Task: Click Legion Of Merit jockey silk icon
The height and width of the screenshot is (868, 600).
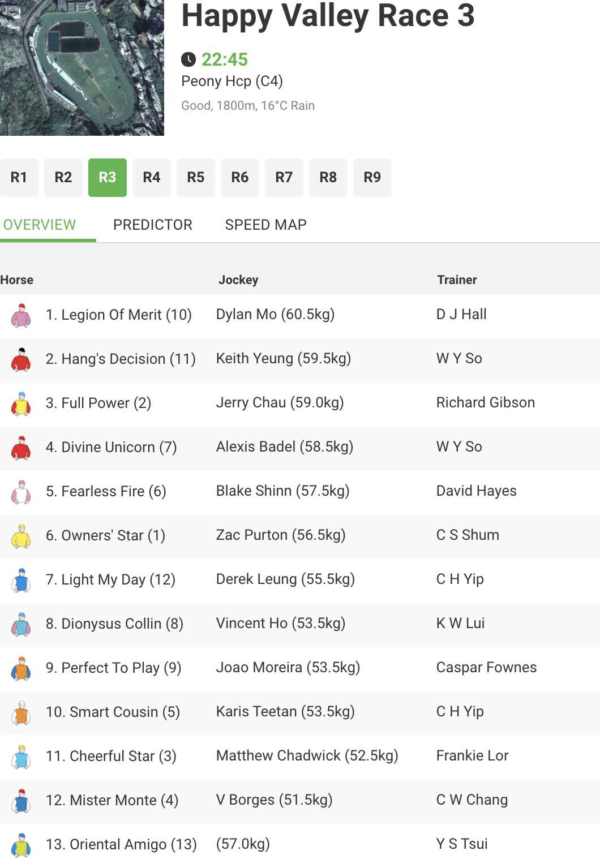Action: (x=21, y=315)
